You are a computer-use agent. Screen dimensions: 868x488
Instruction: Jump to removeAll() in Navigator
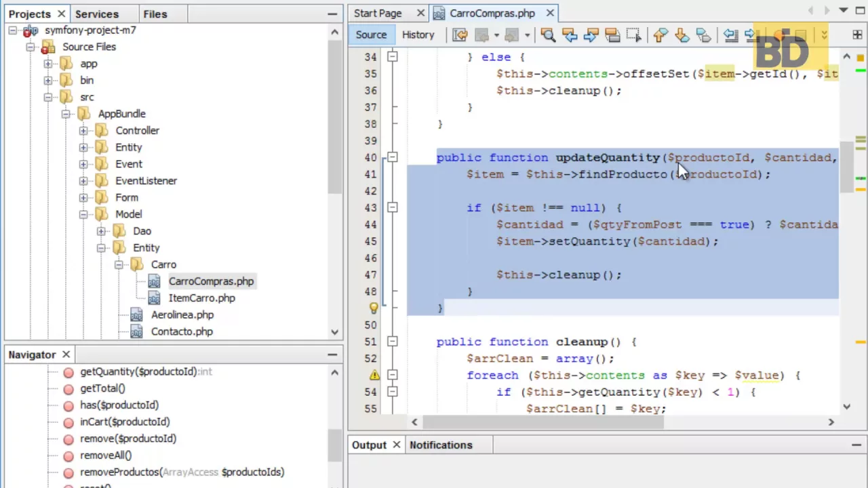(x=106, y=455)
